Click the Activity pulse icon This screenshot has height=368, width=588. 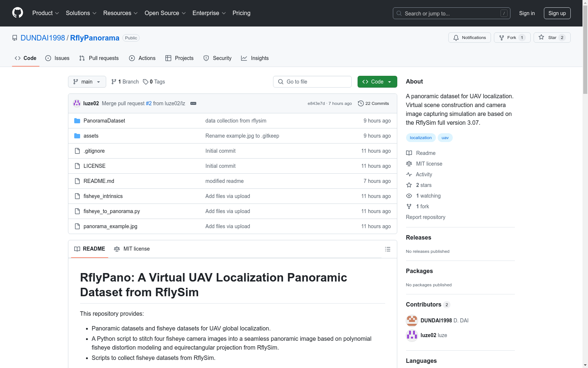(409, 174)
